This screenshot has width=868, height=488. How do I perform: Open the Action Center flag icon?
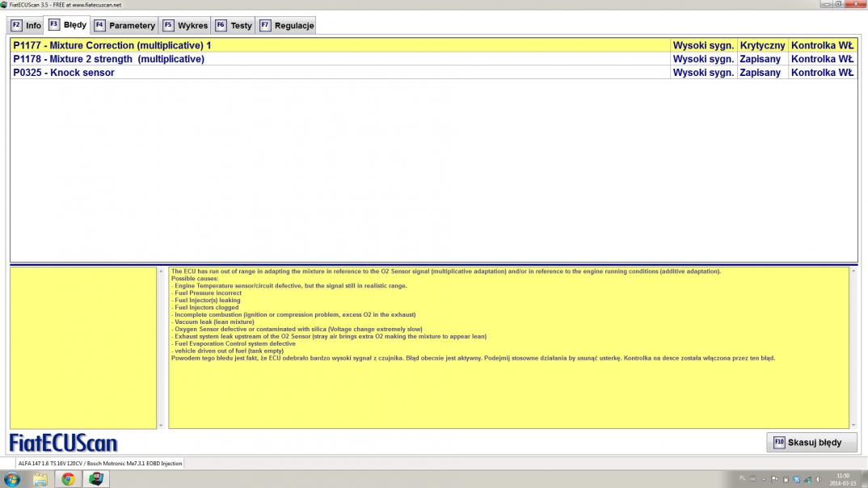pyautogui.click(x=774, y=480)
